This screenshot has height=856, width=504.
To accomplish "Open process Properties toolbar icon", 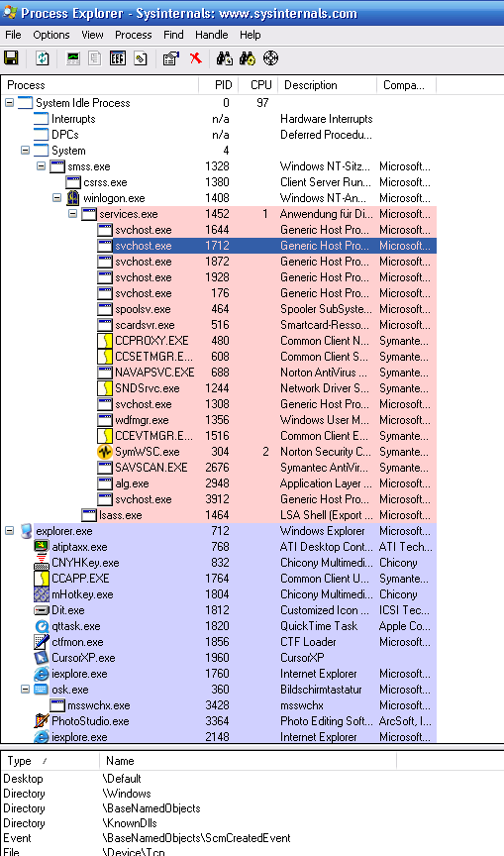I will pyautogui.click(x=171, y=57).
